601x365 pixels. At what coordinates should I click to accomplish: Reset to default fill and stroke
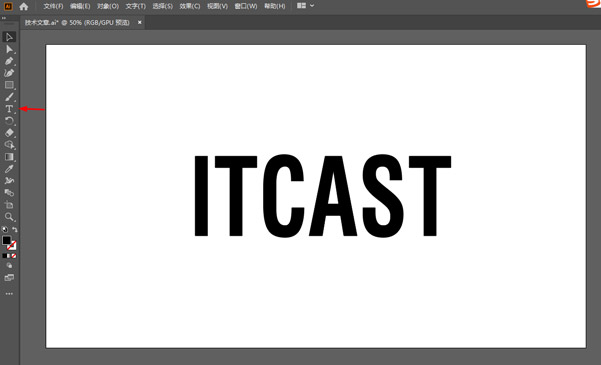pyautogui.click(x=5, y=229)
